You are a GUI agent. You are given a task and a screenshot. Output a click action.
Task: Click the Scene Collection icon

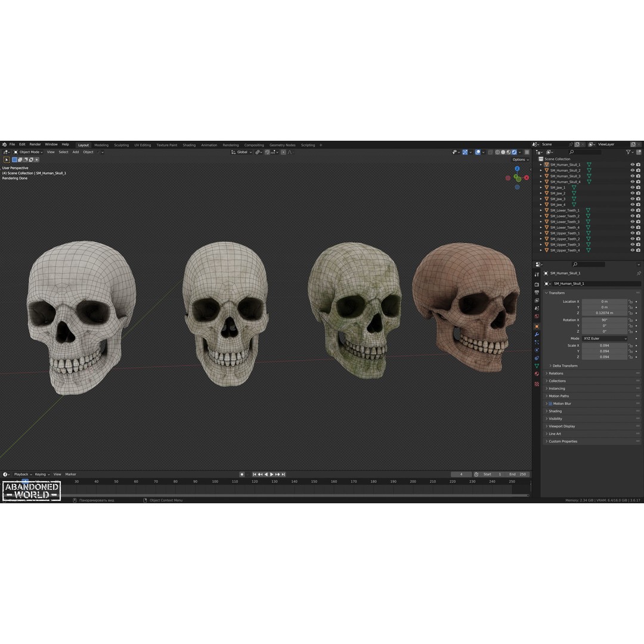tap(541, 159)
